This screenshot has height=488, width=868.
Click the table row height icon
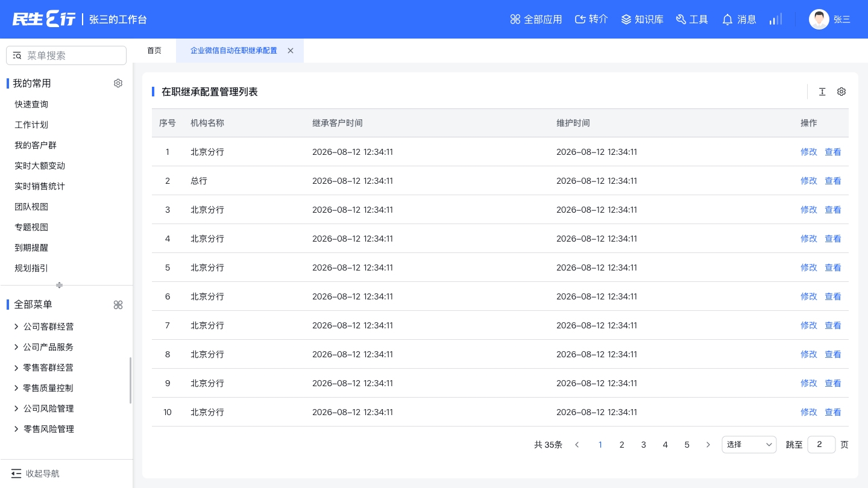tap(822, 92)
